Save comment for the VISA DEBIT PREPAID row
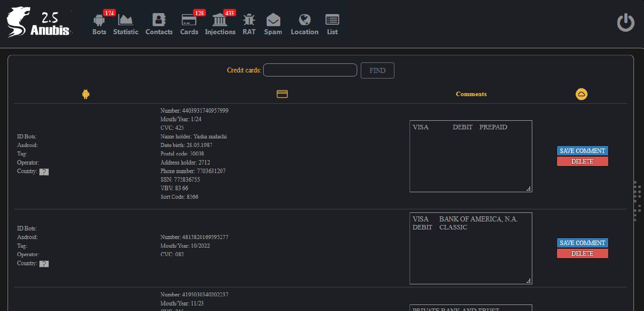This screenshot has height=311, width=644. coord(583,151)
